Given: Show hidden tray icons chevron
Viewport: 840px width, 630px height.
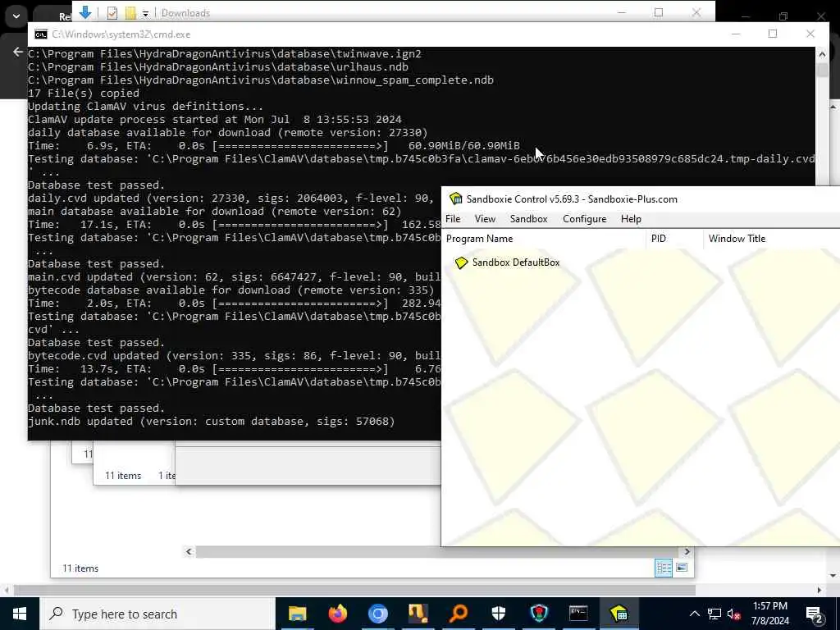Looking at the screenshot, I should tap(694, 614).
